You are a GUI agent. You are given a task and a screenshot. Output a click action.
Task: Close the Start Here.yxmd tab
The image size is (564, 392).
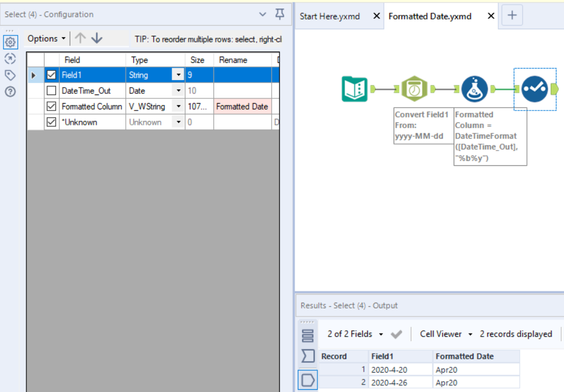376,16
